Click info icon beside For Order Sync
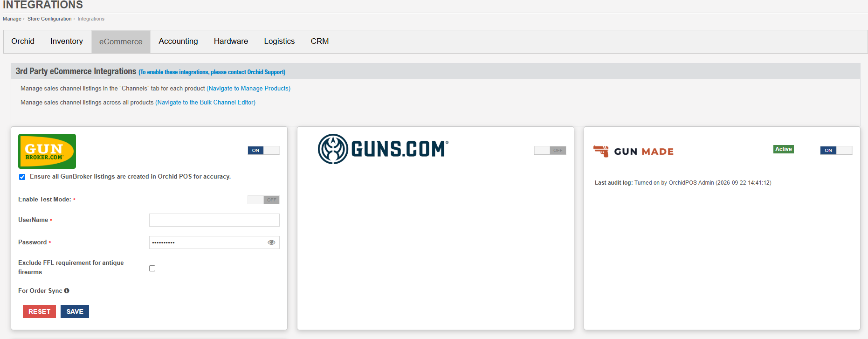Viewport: 868px width, 339px height. (67, 291)
